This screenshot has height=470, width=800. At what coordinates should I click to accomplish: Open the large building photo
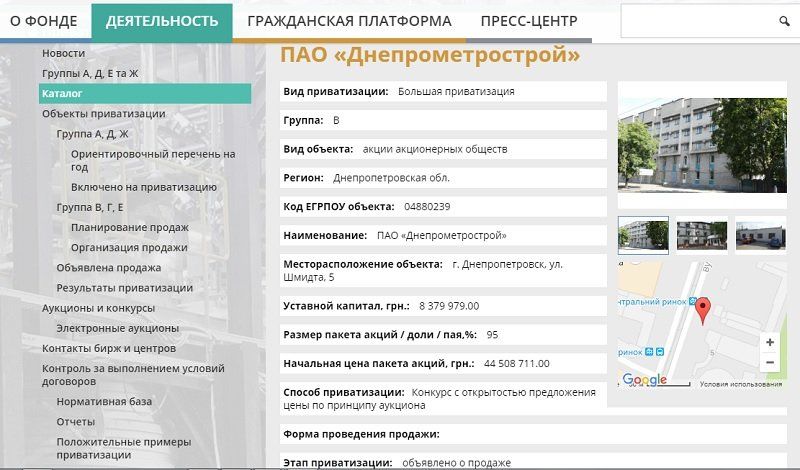[702, 144]
